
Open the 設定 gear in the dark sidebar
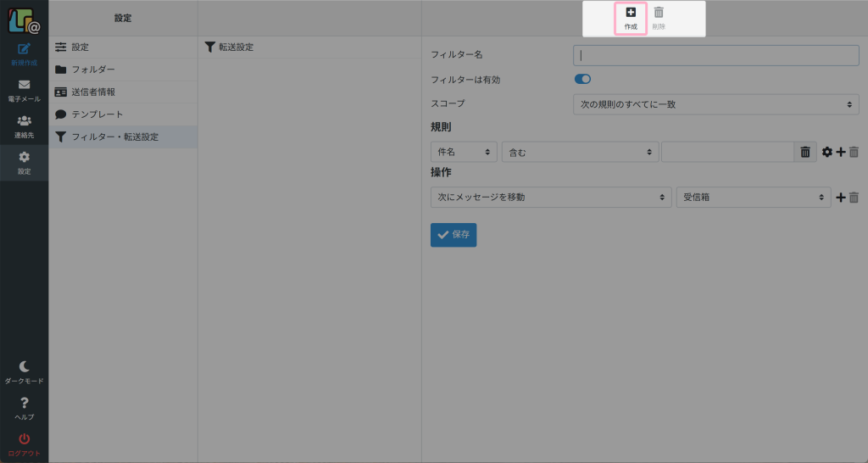click(x=24, y=163)
